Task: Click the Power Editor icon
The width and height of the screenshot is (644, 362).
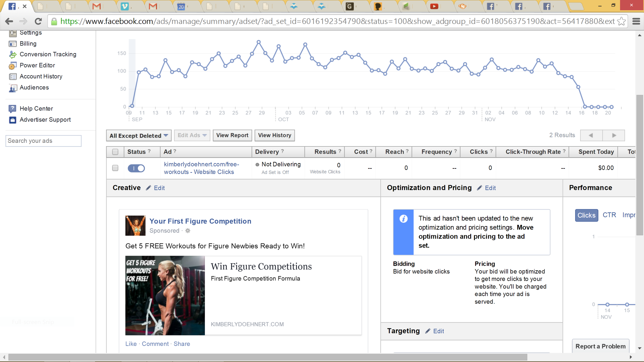Action: (13, 66)
